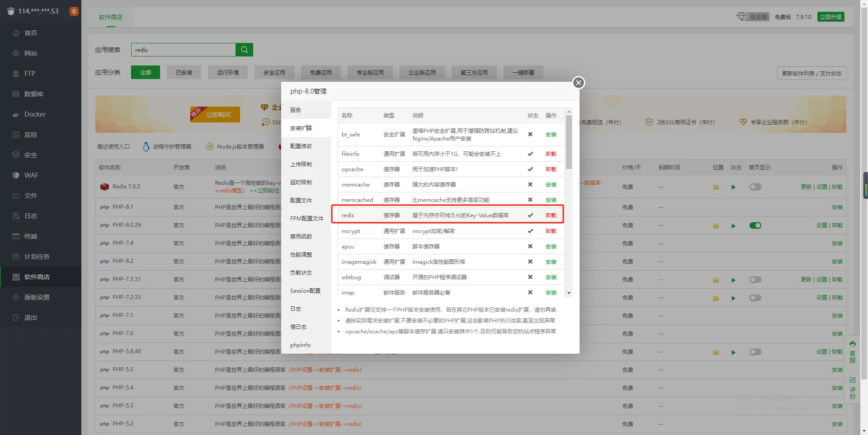Screen dimensions: 868x435
Task: Open the 评价 feedback widget
Action: point(852,388)
